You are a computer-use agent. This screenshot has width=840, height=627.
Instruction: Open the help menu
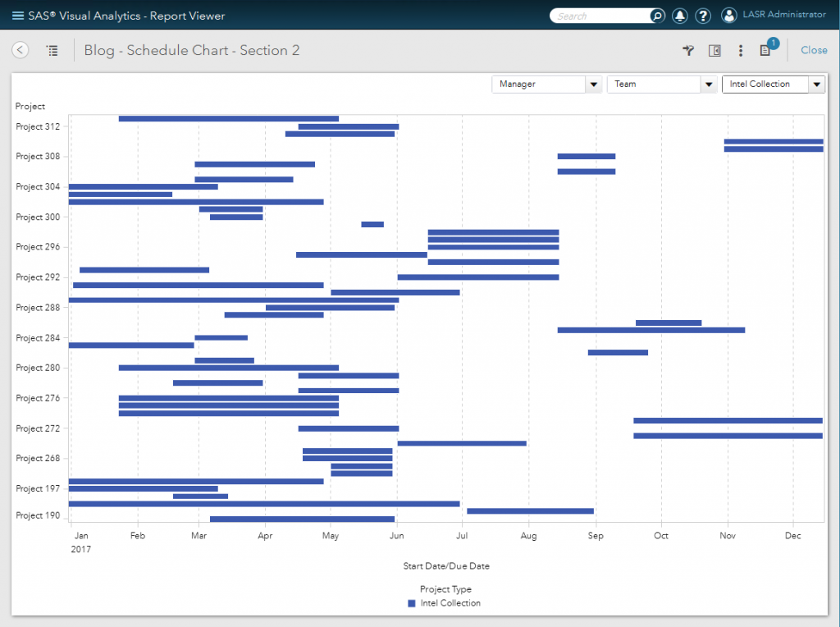703,15
